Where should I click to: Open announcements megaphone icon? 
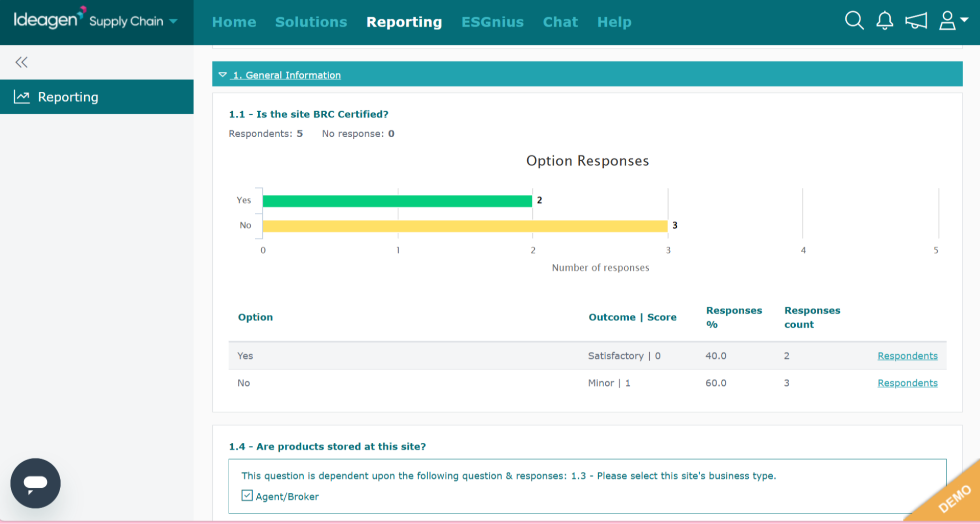(916, 21)
